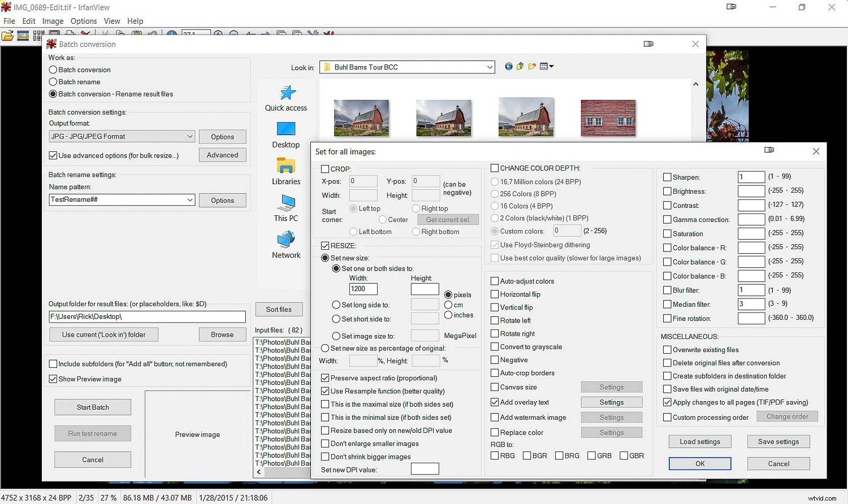This screenshot has height=504, width=848.
Task: Open the Options menu
Action: coord(84,21)
